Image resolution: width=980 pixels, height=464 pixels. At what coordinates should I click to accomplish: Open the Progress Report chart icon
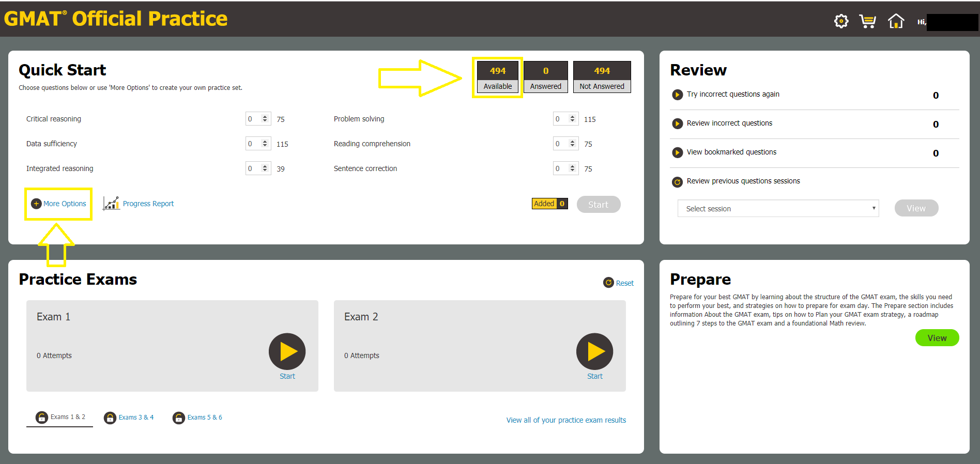pyautogui.click(x=111, y=203)
